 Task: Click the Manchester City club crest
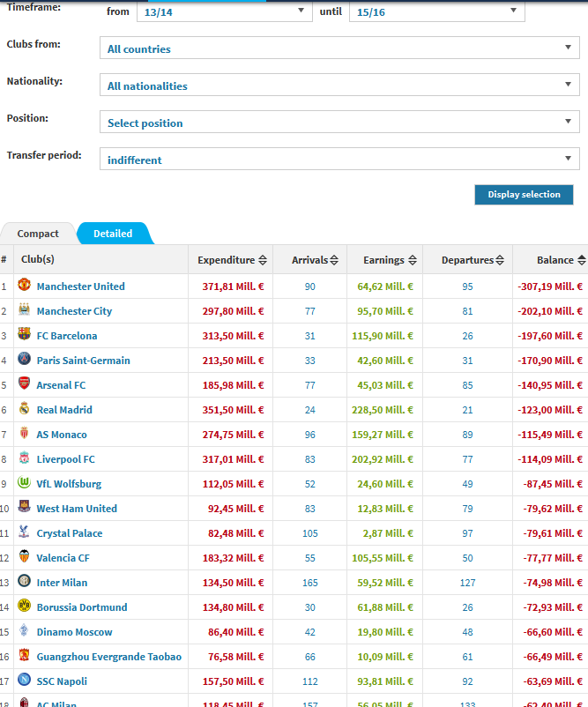click(25, 309)
